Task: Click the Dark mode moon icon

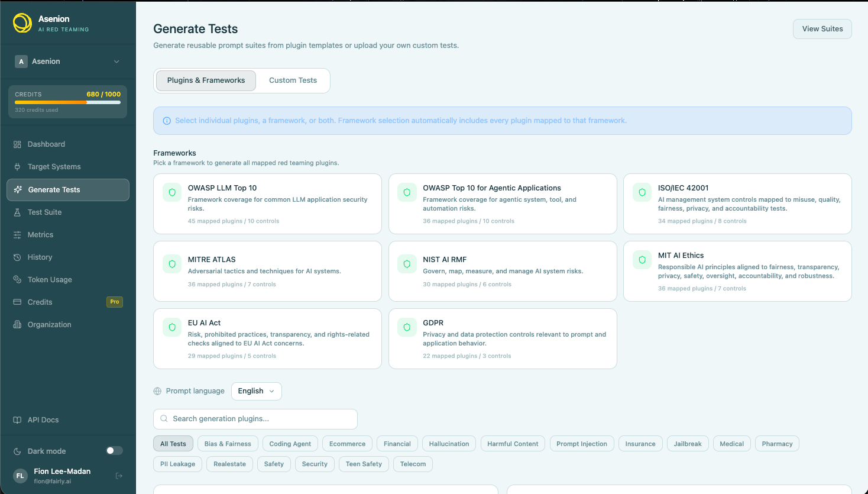Action: click(x=17, y=451)
